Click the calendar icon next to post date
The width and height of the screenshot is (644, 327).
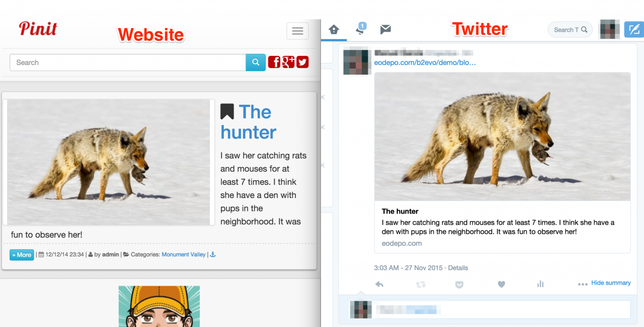pos(41,254)
